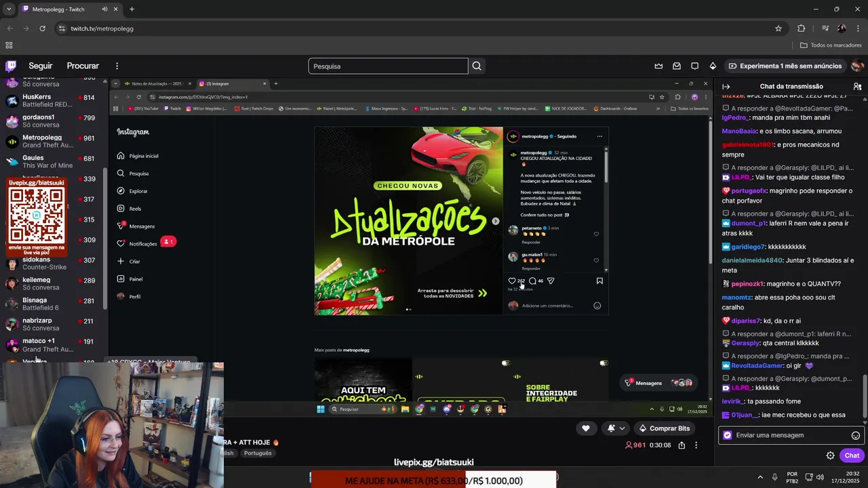This screenshot has width=868, height=488.
Task: Reload the page in browser
Action: pos(42,28)
